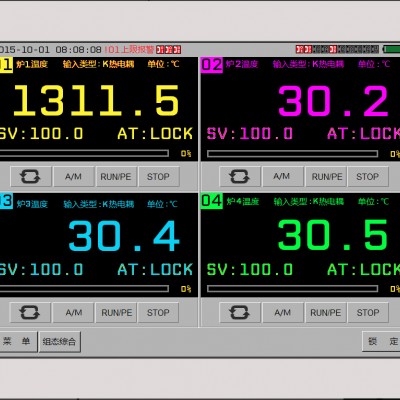The image size is (400, 400).
Task: Click the magenta 02 channel number badge
Action: point(212,65)
